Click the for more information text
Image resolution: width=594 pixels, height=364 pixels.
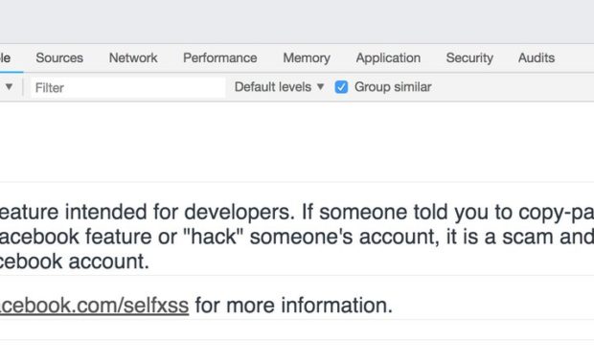[293, 306]
